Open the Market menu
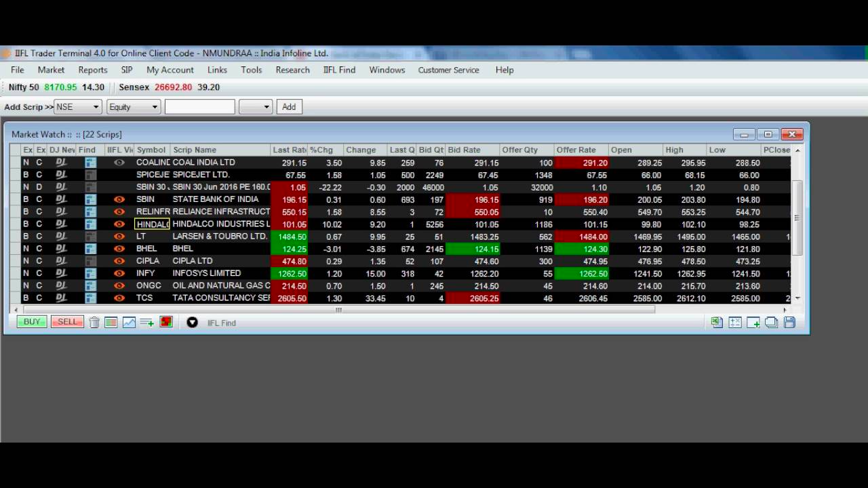 click(51, 70)
